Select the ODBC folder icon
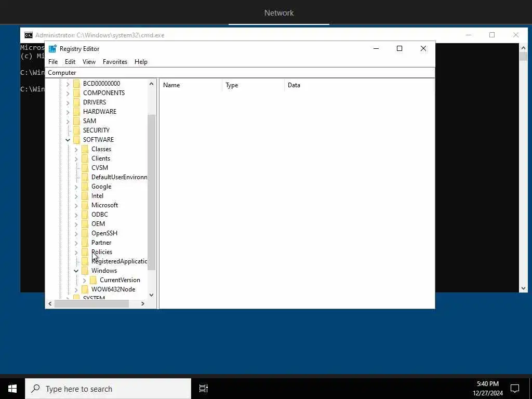The width and height of the screenshot is (532, 399). [85, 215]
